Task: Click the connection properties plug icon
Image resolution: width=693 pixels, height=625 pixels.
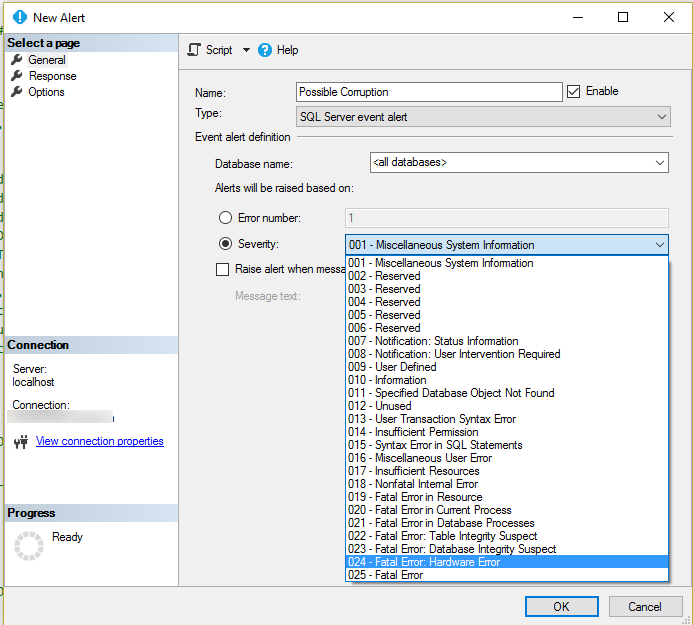Action: point(21,441)
